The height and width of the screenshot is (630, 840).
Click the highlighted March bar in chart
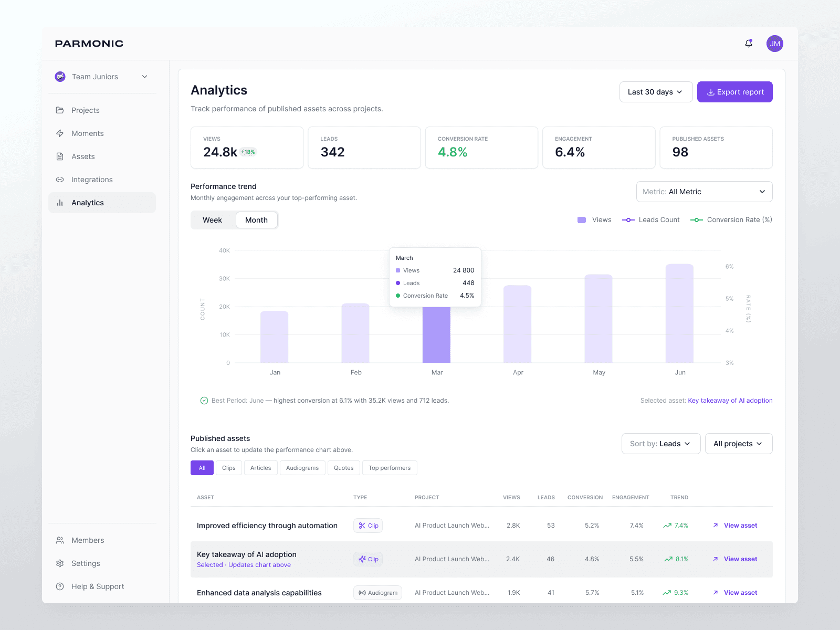[x=436, y=334]
